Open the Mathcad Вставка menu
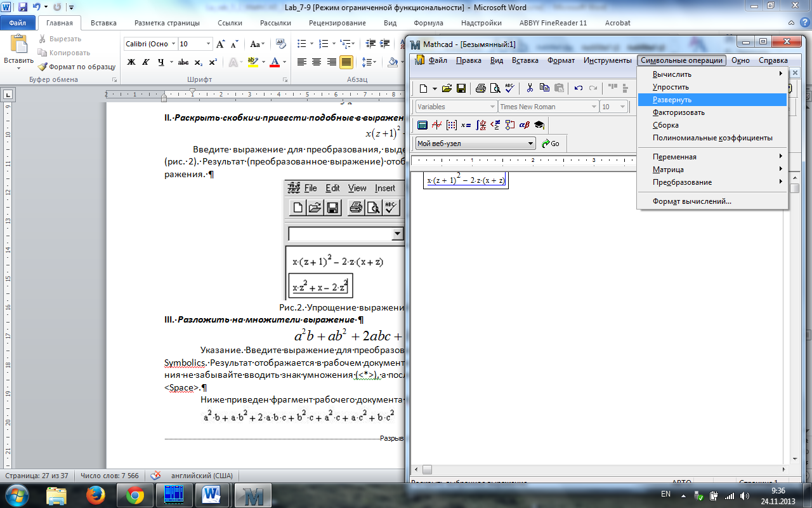Screen dimensions: 812x508 coord(525,60)
